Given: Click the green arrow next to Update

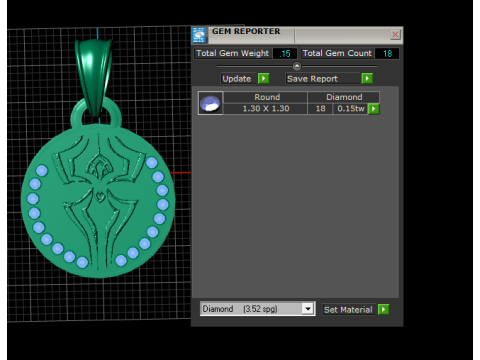Looking at the screenshot, I should [263, 79].
